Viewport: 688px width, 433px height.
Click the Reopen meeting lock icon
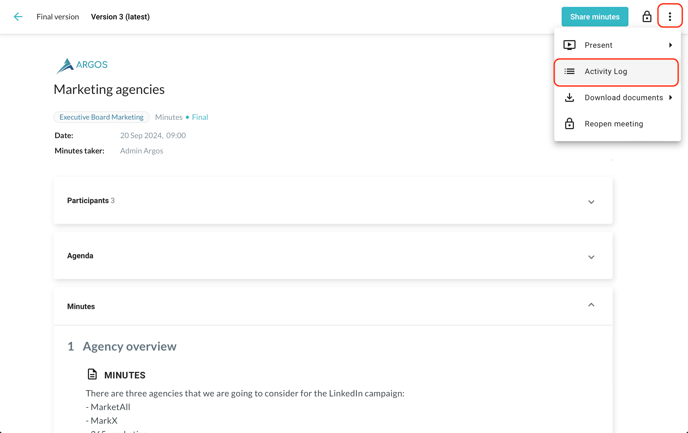(569, 124)
